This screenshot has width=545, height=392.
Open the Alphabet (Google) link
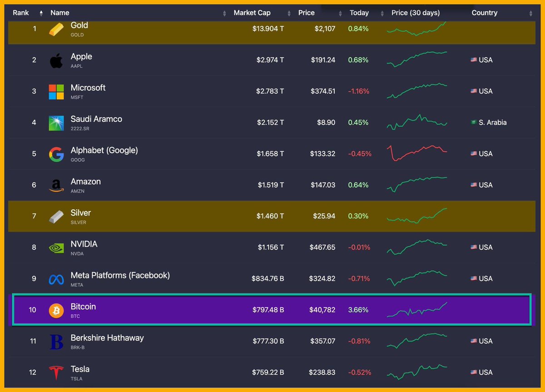(x=104, y=150)
